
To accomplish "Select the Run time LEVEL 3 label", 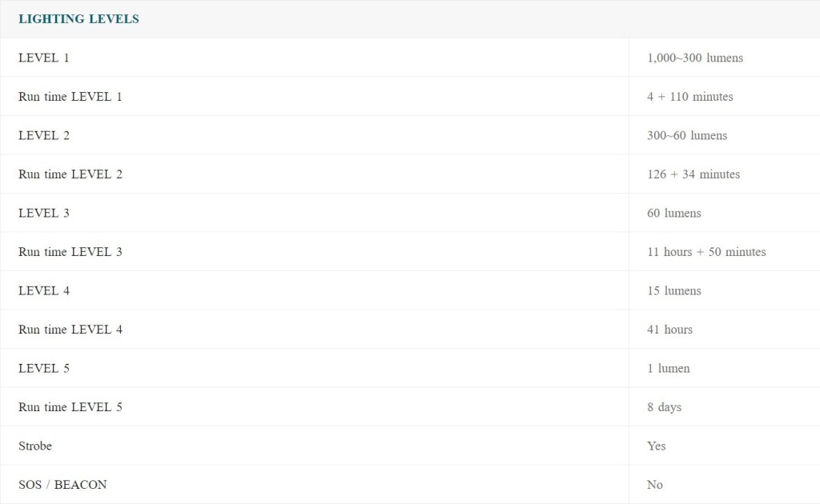I will (x=70, y=252).
